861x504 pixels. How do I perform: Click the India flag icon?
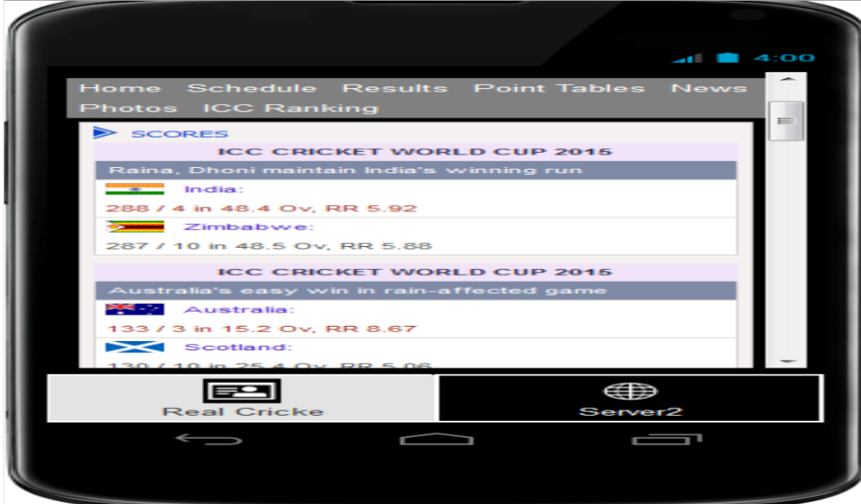[x=135, y=189]
